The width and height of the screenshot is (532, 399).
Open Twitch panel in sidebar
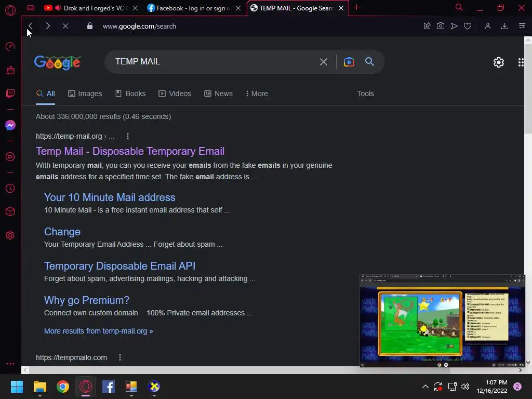click(10, 94)
